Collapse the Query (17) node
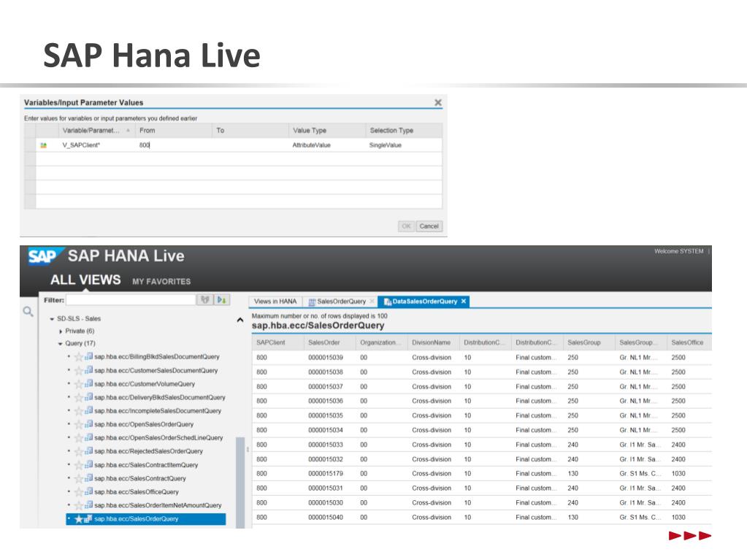Image resolution: width=747 pixels, height=560 pixels. [60, 344]
